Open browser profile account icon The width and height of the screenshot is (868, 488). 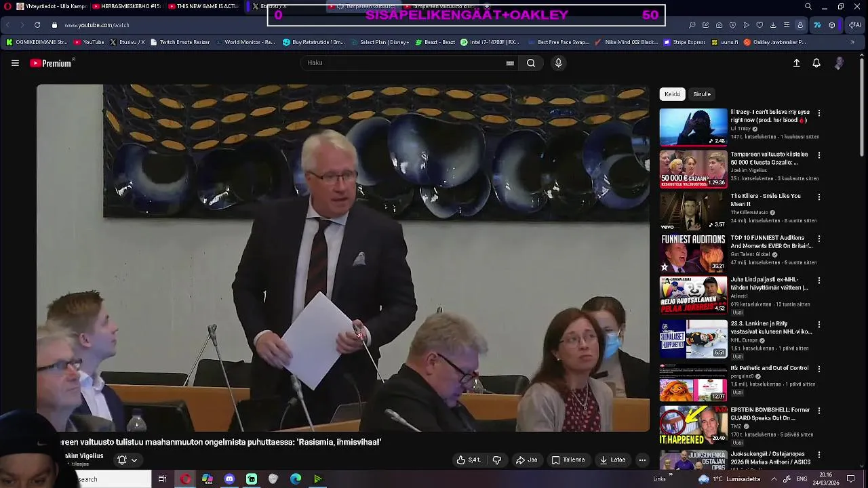point(800,25)
